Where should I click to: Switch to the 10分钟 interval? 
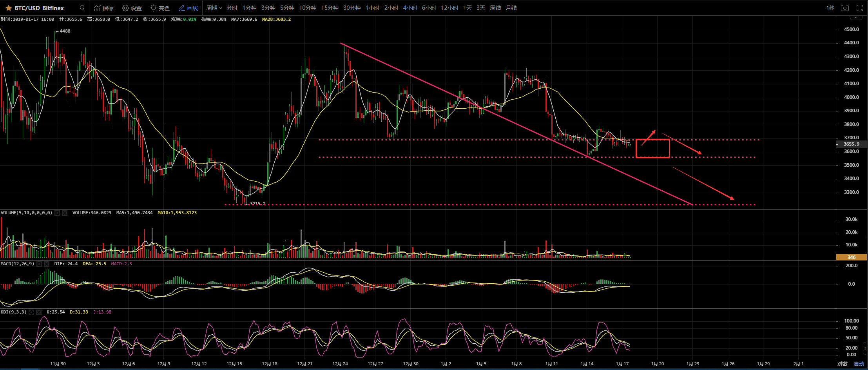click(x=308, y=8)
